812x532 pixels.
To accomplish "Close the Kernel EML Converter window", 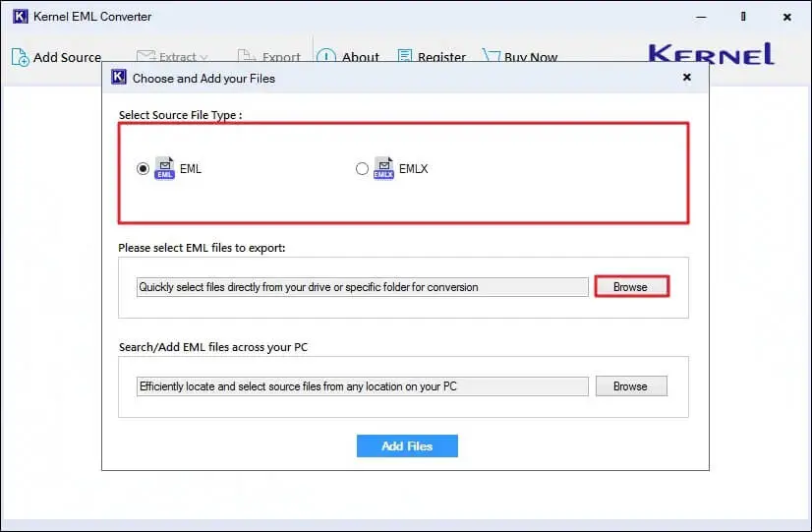I will (787, 17).
